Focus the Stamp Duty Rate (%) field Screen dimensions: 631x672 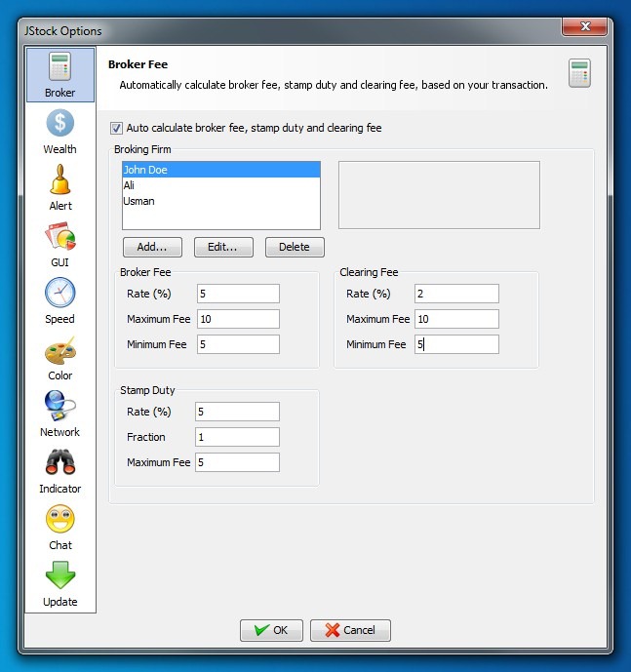237,412
